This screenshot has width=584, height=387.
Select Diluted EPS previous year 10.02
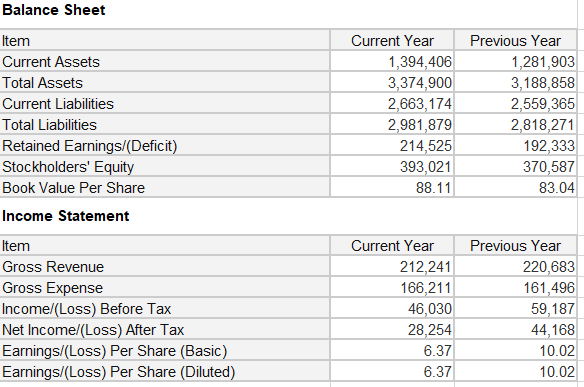(557, 372)
